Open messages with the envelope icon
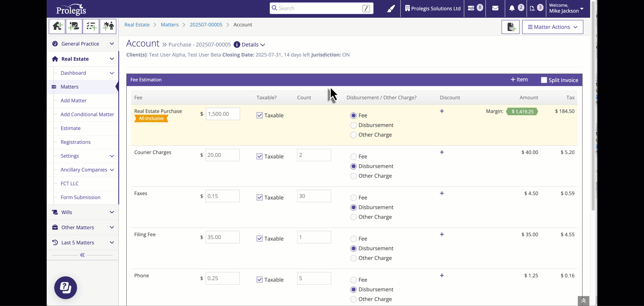 tap(495, 8)
